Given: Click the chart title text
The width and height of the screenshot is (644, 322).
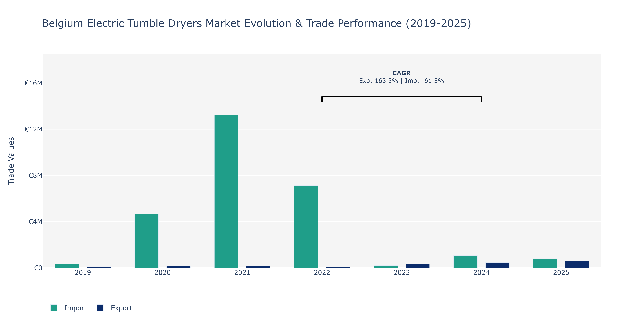Looking at the screenshot, I should tap(257, 23).
